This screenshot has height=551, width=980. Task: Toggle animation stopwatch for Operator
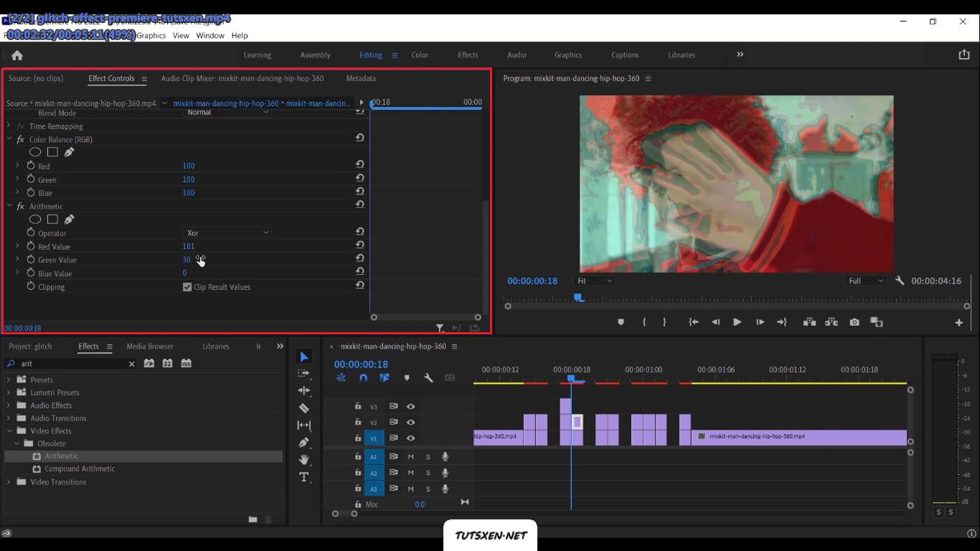coord(31,232)
